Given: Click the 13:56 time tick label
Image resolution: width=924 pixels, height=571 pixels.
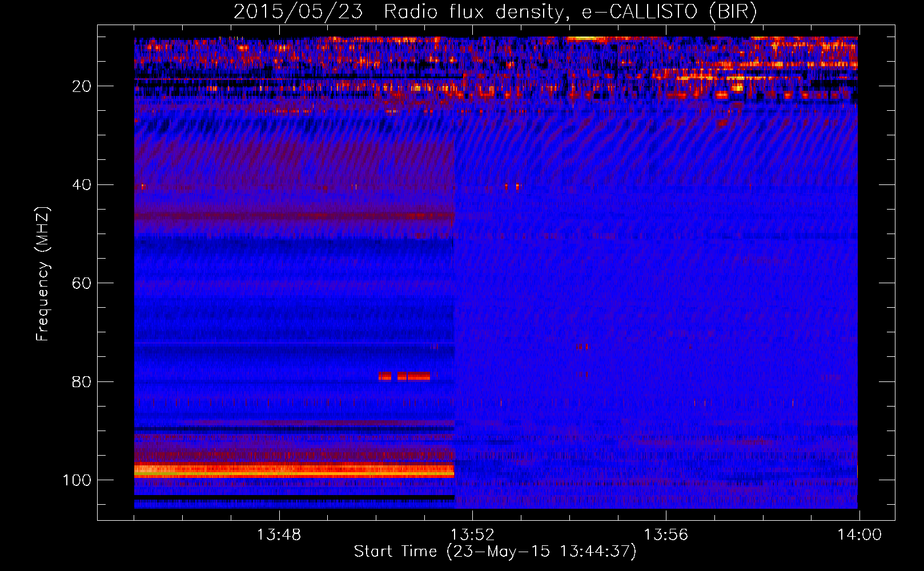Looking at the screenshot, I should point(666,535).
